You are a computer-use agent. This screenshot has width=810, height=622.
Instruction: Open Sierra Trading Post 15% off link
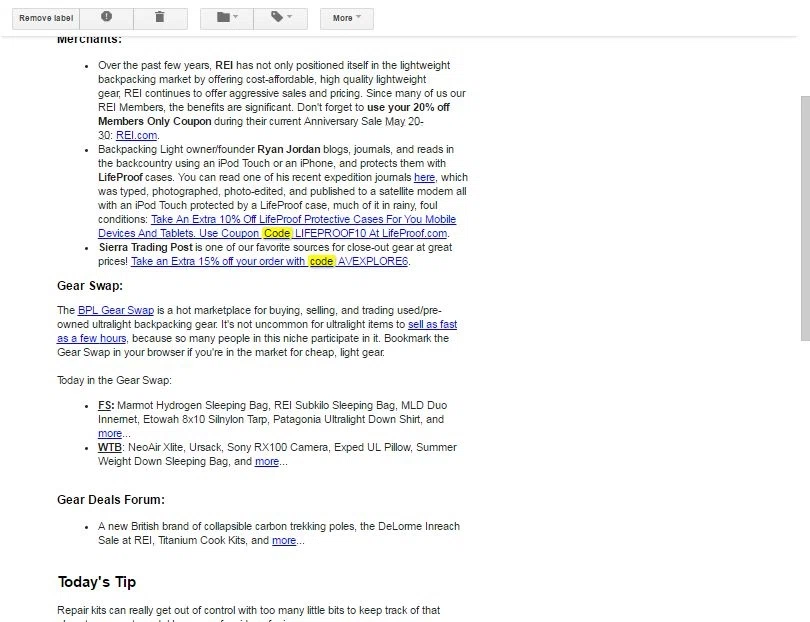[269, 261]
